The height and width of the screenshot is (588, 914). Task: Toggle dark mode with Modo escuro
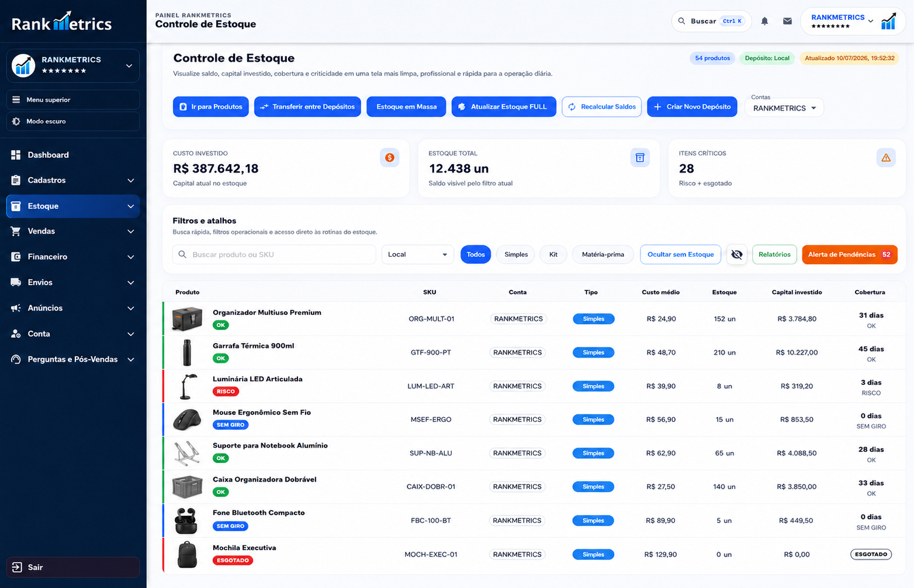point(73,122)
